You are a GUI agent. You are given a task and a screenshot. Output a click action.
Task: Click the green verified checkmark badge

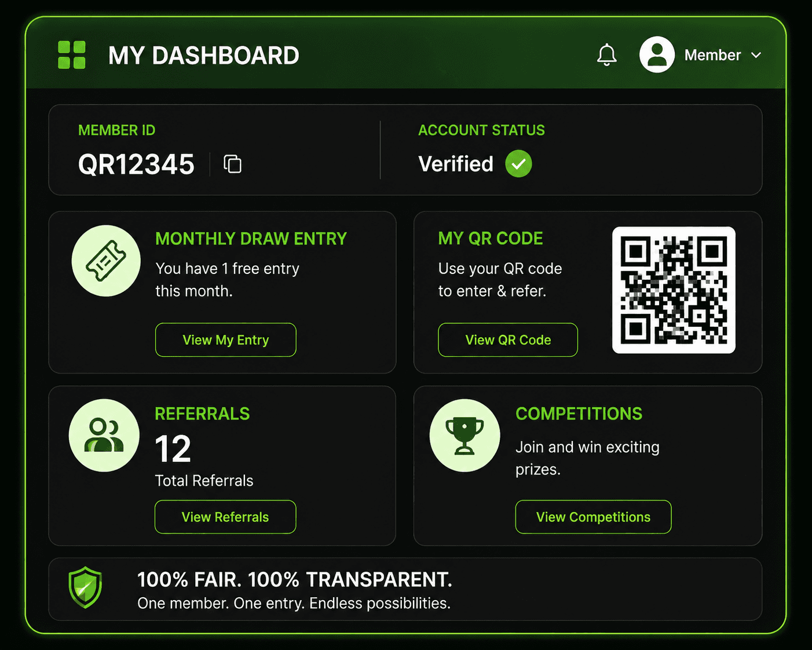point(518,164)
